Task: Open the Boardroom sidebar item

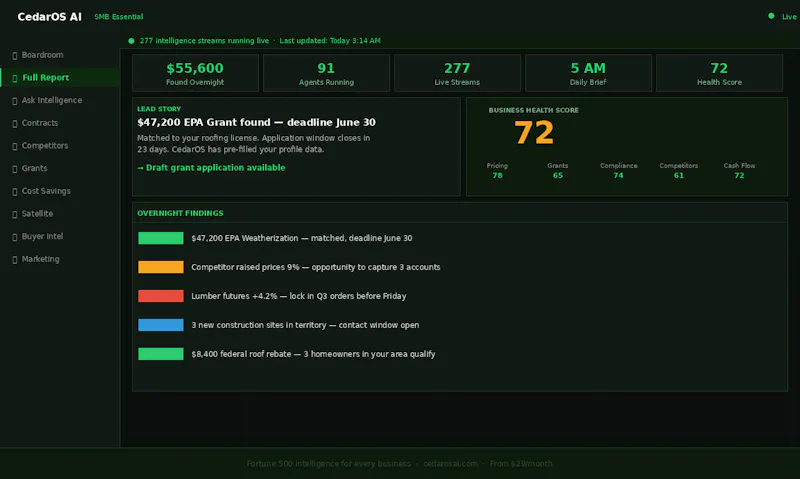Action: click(60, 55)
